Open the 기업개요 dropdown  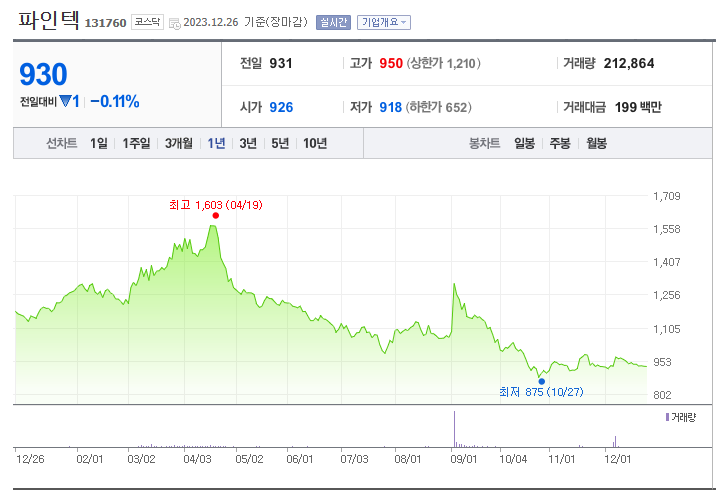tap(384, 22)
